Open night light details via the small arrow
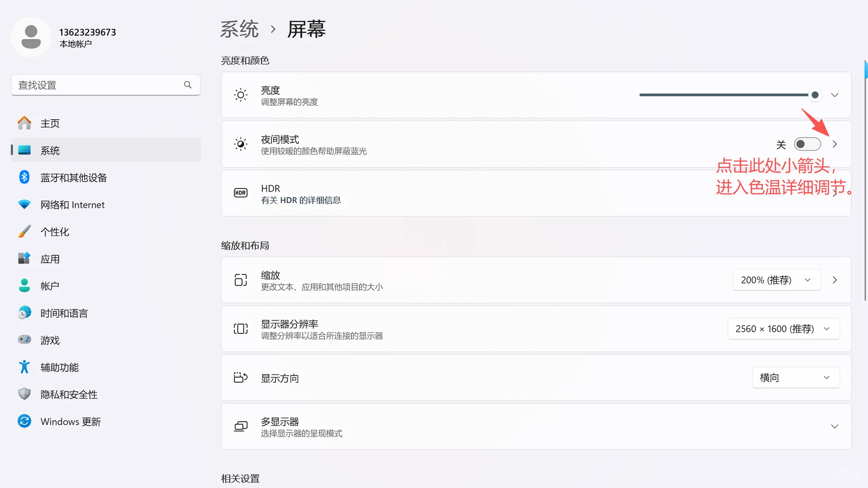The image size is (868, 488). [835, 144]
